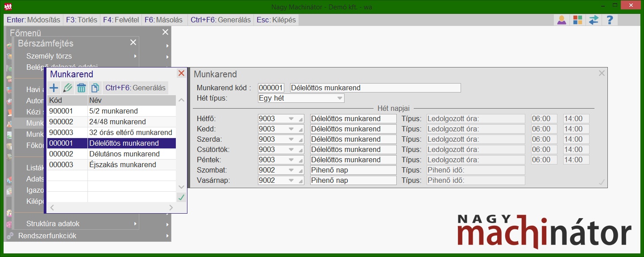Image resolution: width=644 pixels, height=257 pixels.
Task: Click F3: Törlés in the top toolbar
Action: (82, 20)
